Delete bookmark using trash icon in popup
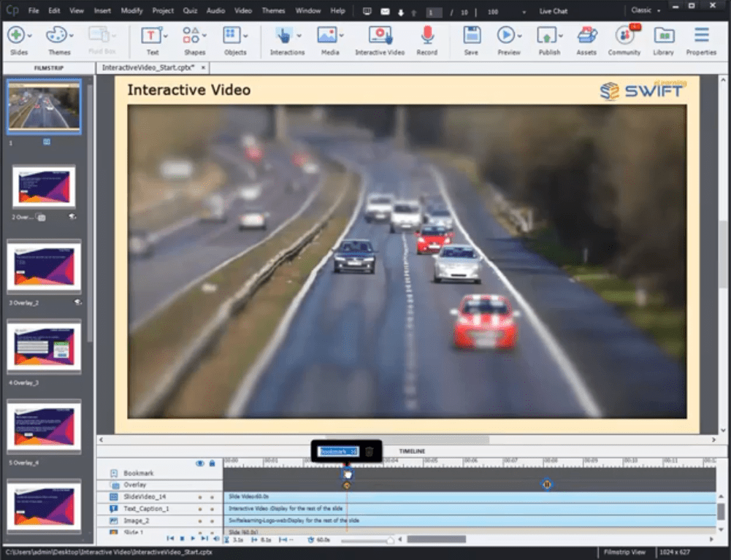The width and height of the screenshot is (731, 560). coord(370,452)
